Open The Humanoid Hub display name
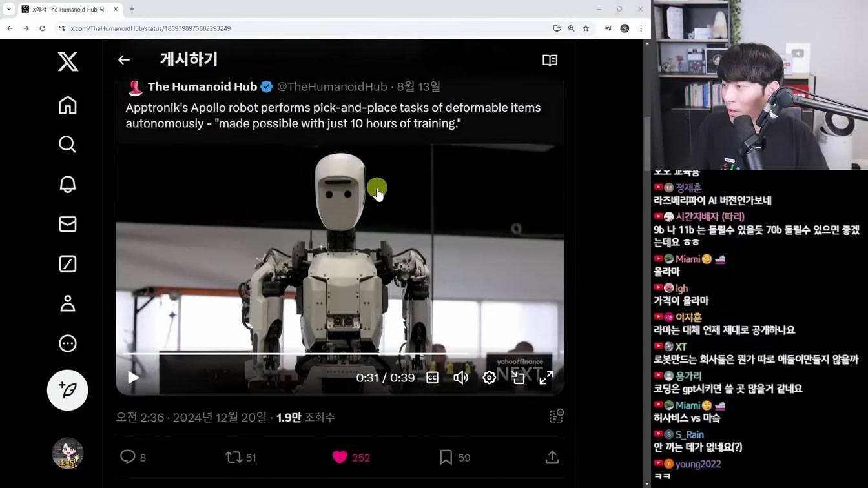868x488 pixels. [x=202, y=86]
